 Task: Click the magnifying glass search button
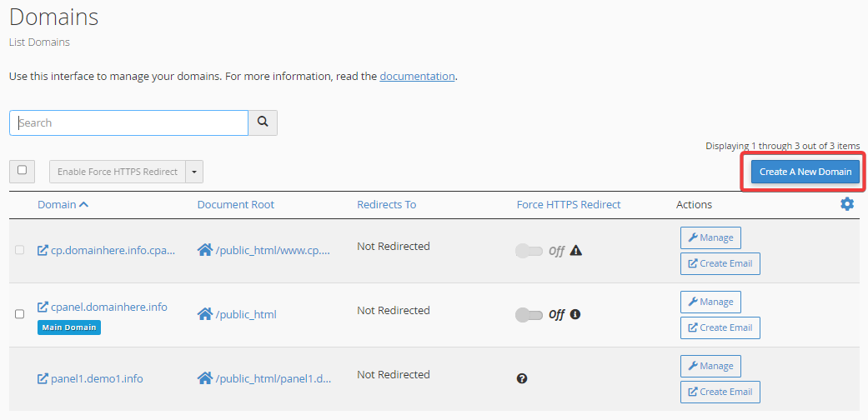pos(263,122)
